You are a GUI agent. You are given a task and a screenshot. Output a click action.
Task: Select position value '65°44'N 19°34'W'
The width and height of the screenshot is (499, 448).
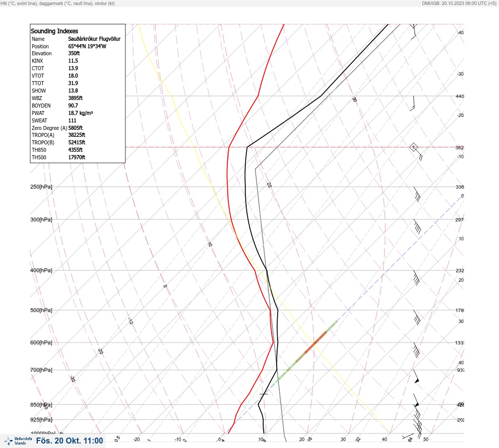coord(87,46)
